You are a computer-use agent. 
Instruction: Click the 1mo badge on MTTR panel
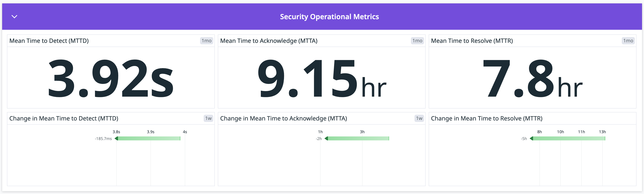coord(628,41)
